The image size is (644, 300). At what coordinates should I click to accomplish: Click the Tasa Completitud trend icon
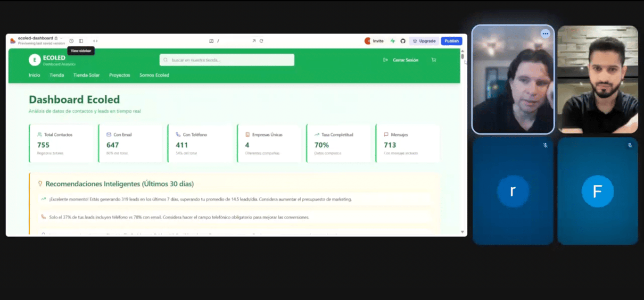(317, 134)
